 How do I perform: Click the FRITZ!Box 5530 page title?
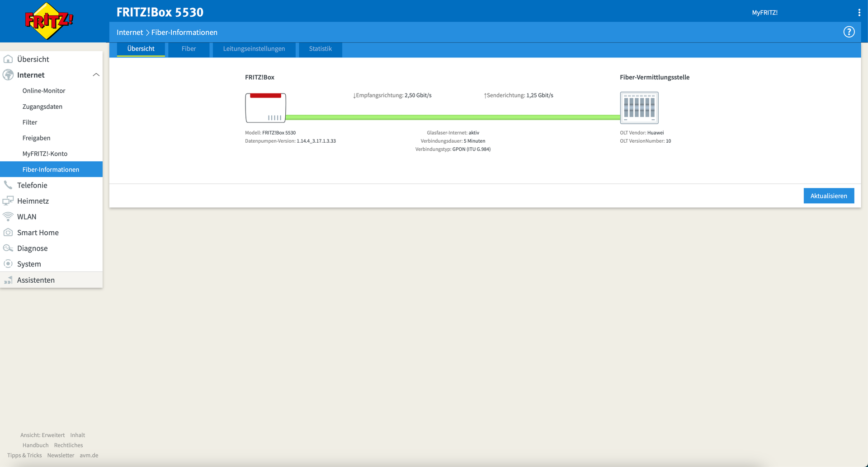click(x=160, y=12)
